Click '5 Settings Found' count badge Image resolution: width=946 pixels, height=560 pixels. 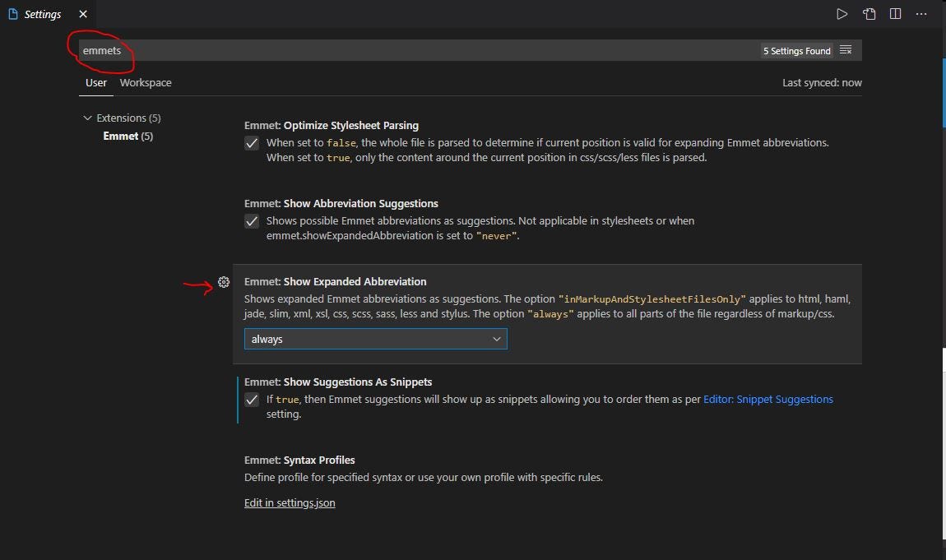tap(796, 51)
